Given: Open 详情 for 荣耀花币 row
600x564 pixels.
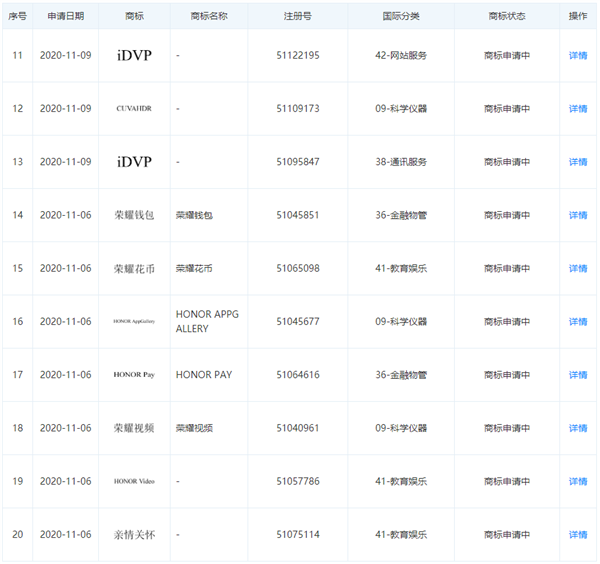Looking at the screenshot, I should 577,269.
